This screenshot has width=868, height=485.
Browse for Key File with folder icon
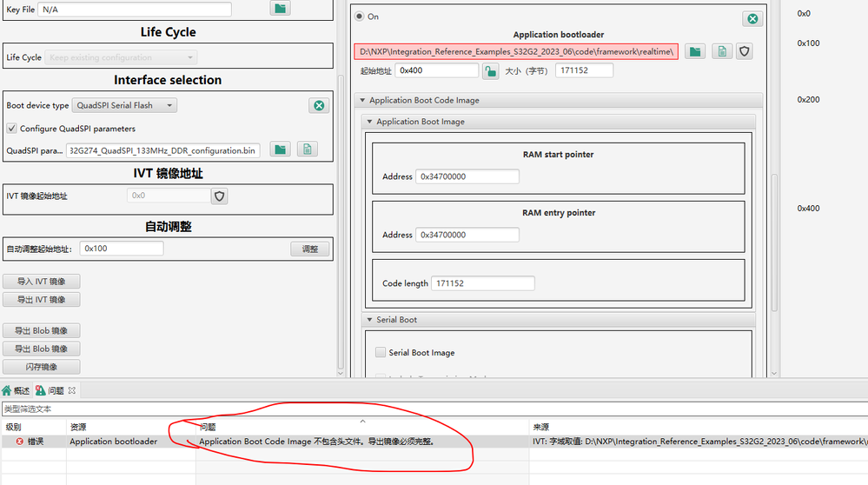280,8
